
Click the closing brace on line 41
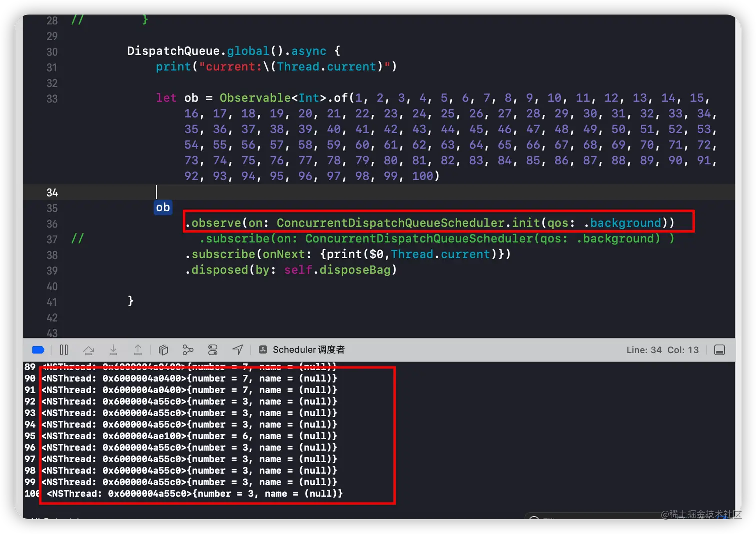click(131, 301)
